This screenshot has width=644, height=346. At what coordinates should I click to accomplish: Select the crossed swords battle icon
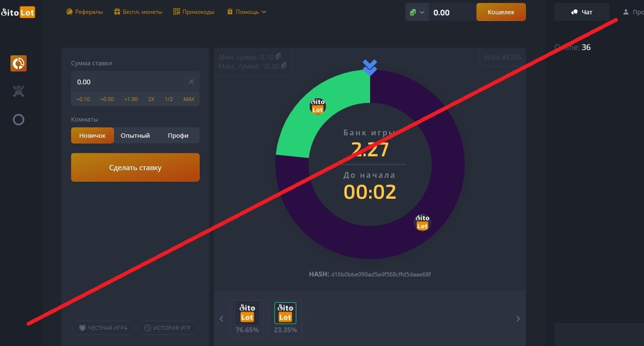pos(19,91)
